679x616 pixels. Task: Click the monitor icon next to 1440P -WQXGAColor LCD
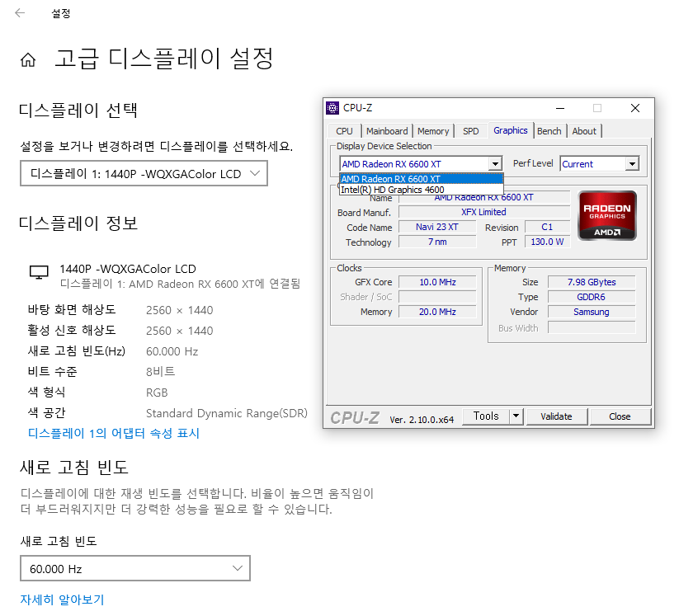point(39,272)
